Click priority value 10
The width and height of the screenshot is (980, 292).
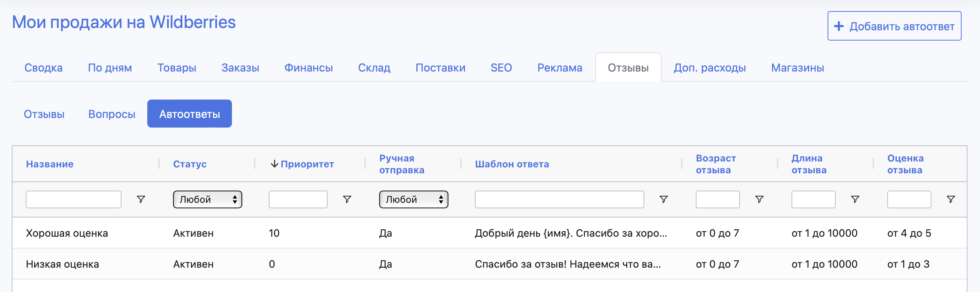[x=274, y=233]
